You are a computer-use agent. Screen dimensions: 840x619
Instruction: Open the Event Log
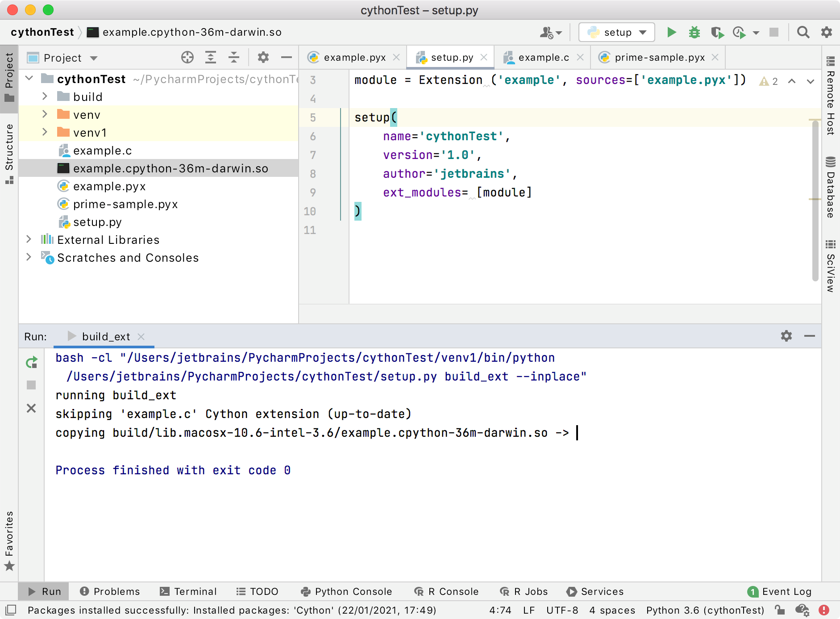coord(787,591)
